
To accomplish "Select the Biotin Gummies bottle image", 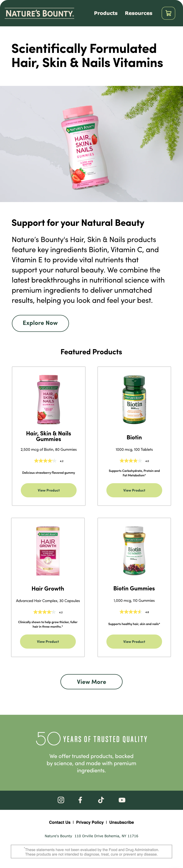I will [x=134, y=551].
